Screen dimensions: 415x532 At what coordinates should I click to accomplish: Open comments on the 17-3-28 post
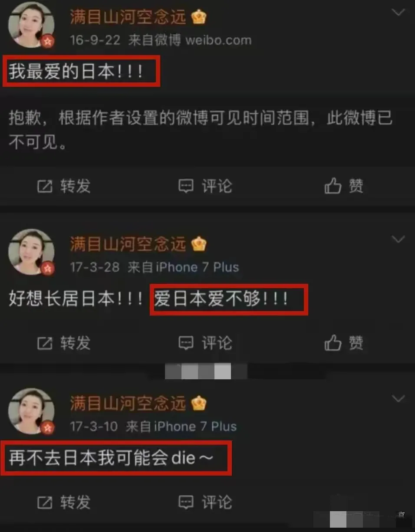(x=186, y=343)
